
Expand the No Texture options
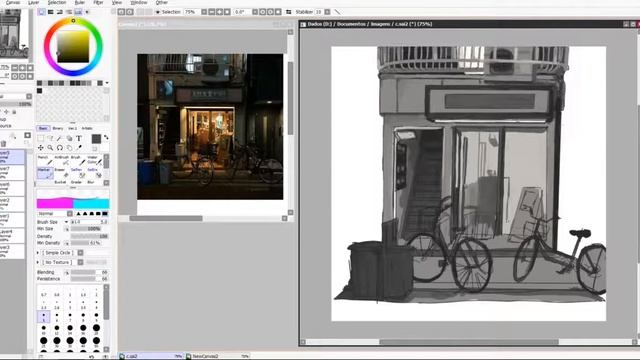point(38,262)
